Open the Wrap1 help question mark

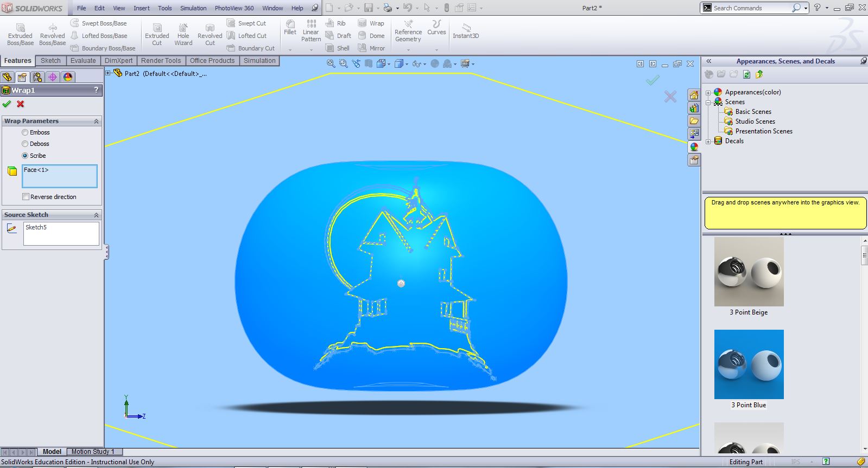click(x=97, y=90)
